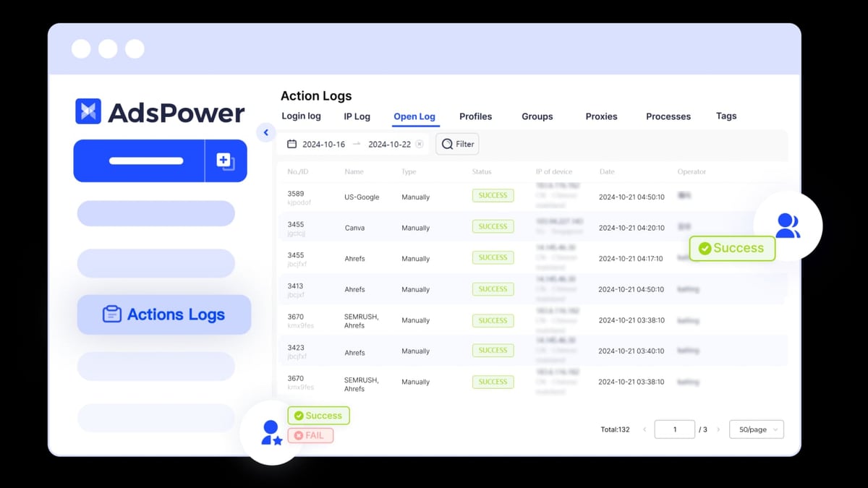Click the Total:132 text
Screen dimensions: 868x488
[615, 429]
